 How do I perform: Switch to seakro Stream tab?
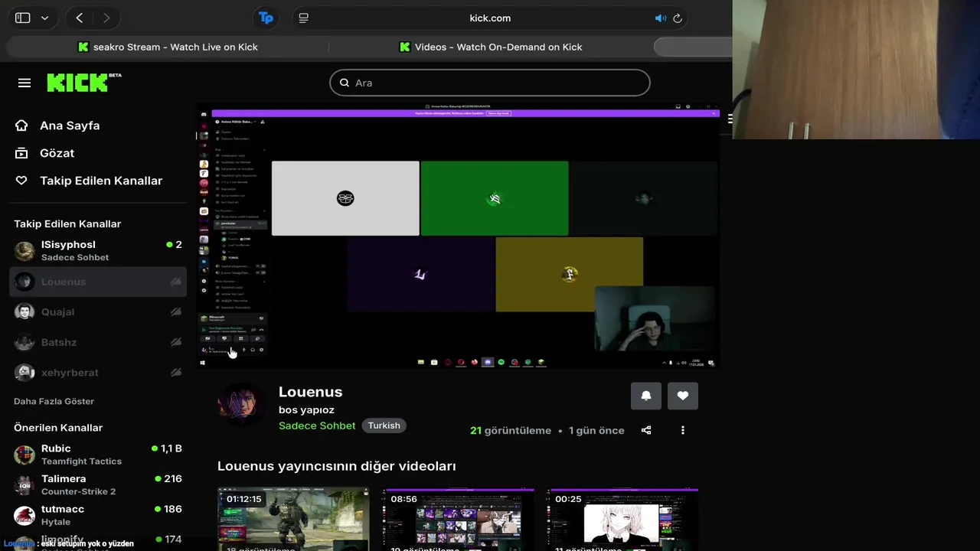[168, 47]
